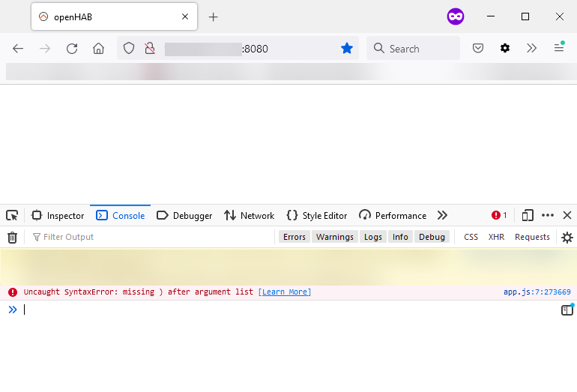Bookmark star icon in address bar
The image size is (577, 392).
click(x=346, y=49)
